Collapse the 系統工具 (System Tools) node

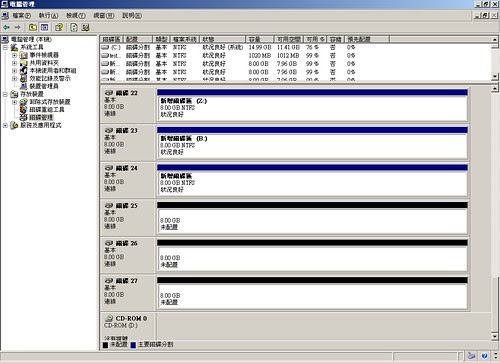click(x=5, y=47)
